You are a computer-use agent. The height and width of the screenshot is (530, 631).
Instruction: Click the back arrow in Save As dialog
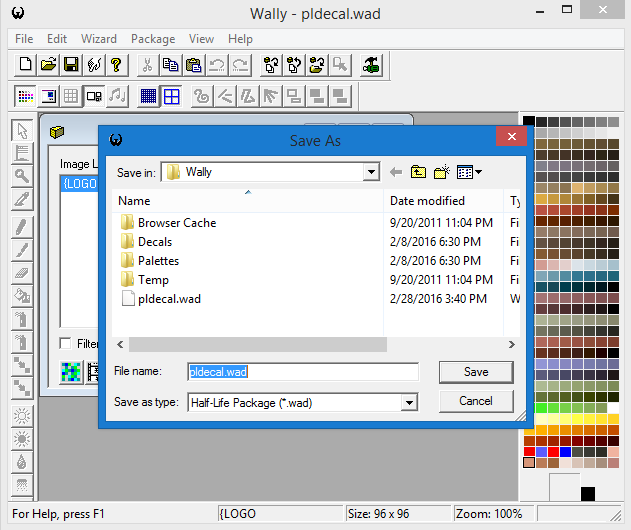(396, 172)
